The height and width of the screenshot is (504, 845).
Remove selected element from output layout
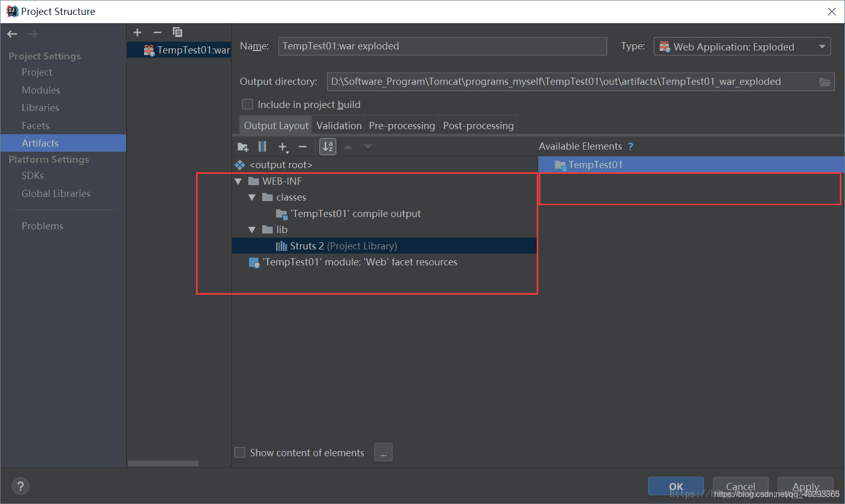pos(303,147)
